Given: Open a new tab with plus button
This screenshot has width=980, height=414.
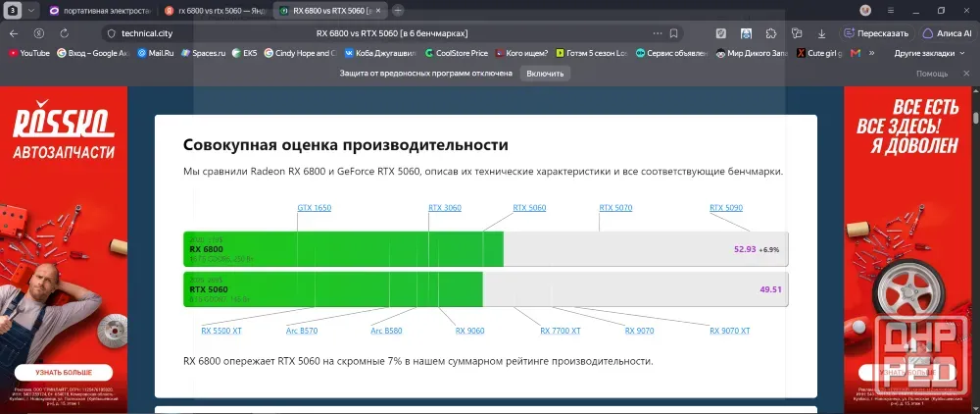Looking at the screenshot, I should tap(398, 11).
